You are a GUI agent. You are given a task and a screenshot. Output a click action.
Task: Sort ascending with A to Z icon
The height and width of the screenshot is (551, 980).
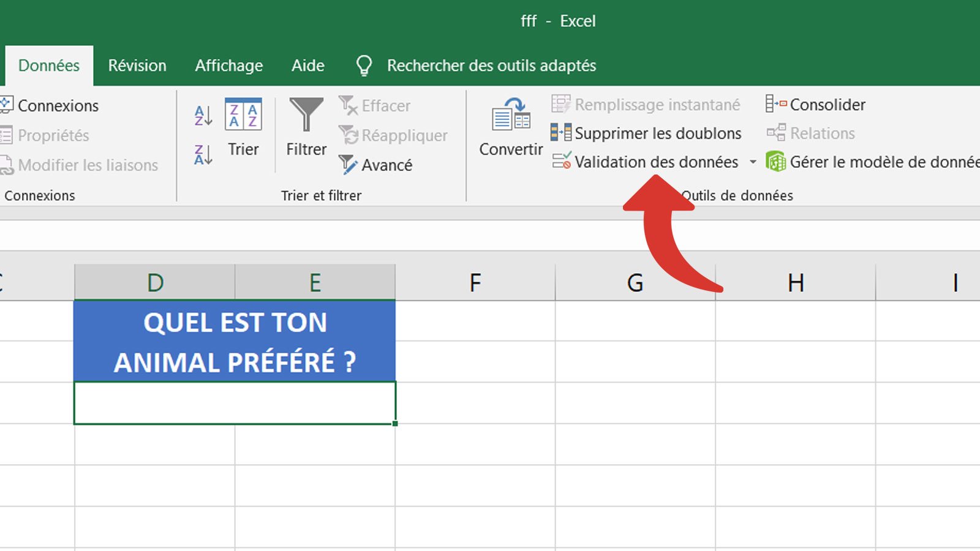[x=203, y=114]
